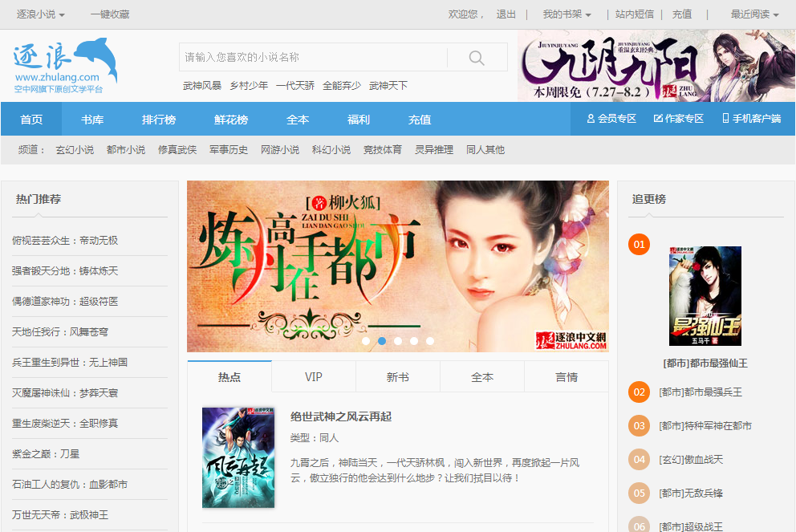
Task: Show the second carousel slide dot
Action: 382,341
